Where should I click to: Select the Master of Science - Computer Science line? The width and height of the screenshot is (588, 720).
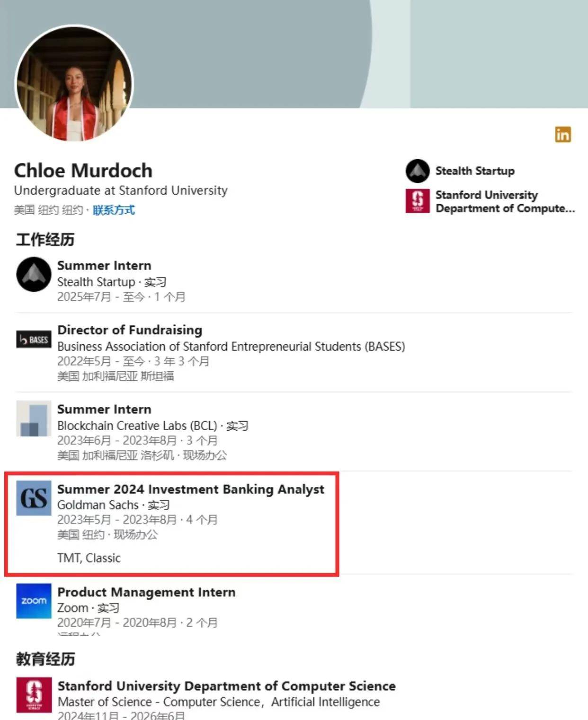218,702
